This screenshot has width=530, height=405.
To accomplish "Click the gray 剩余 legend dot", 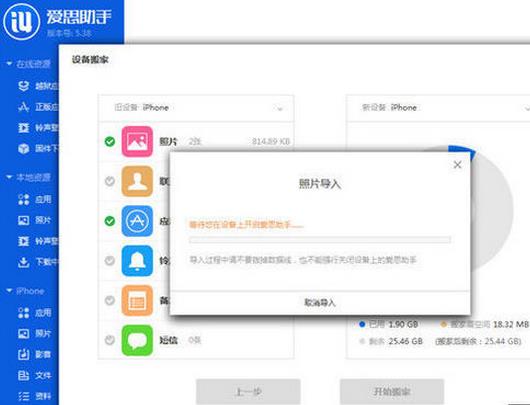I will point(362,341).
